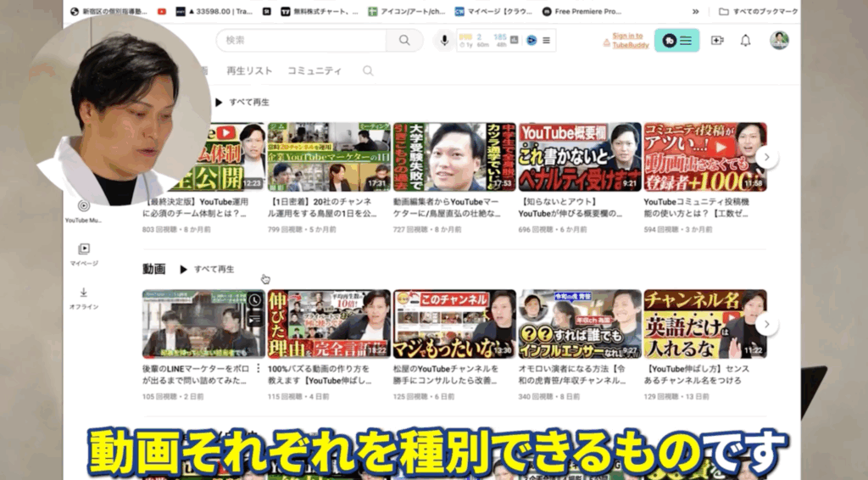Click the watch later clock on LINEマーケター thumbnail

tap(255, 300)
